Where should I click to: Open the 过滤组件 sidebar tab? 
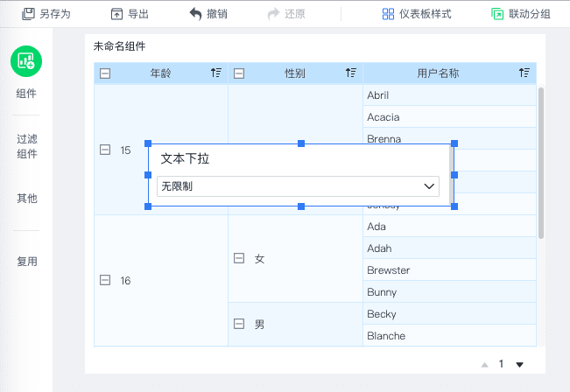pos(26,146)
